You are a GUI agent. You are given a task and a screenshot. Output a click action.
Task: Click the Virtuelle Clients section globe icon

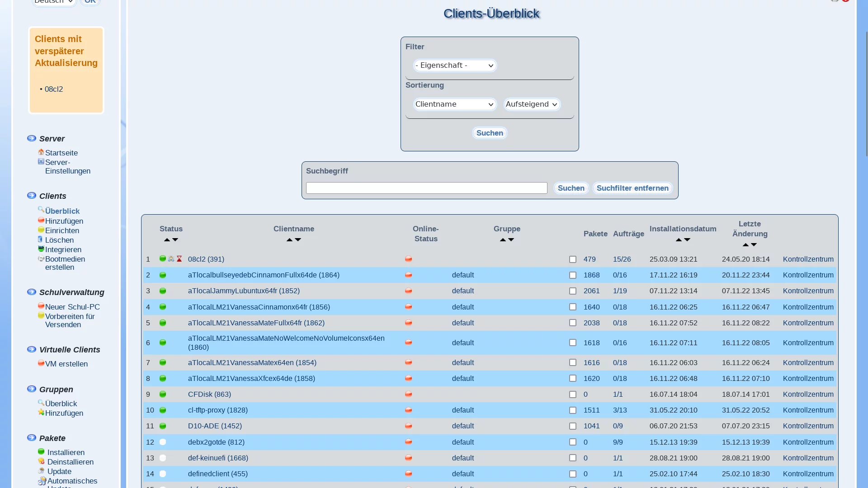(32, 349)
